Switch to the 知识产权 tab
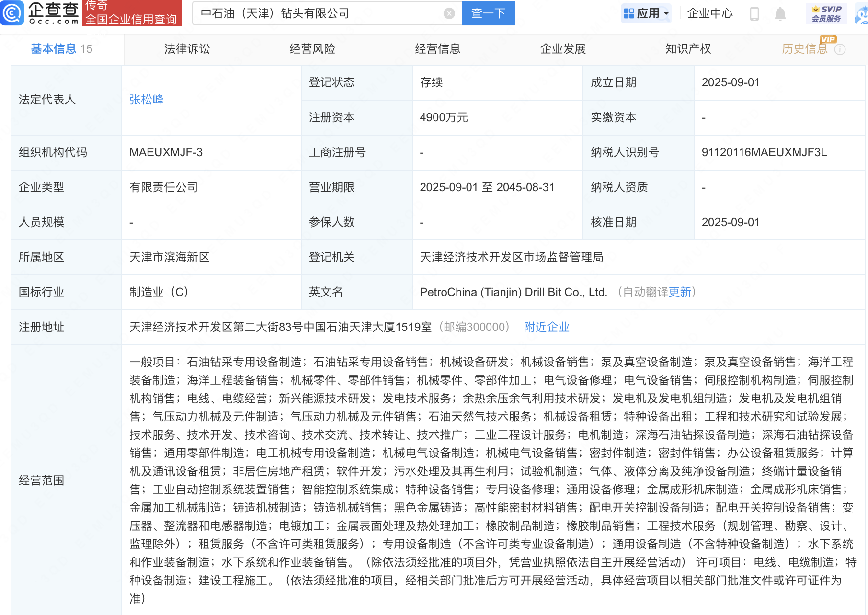The image size is (868, 615). coord(688,49)
